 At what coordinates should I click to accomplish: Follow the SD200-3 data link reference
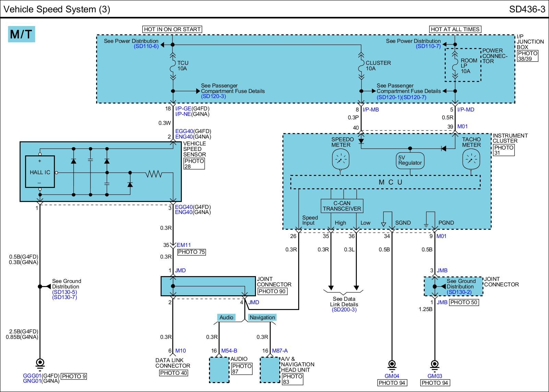344,310
